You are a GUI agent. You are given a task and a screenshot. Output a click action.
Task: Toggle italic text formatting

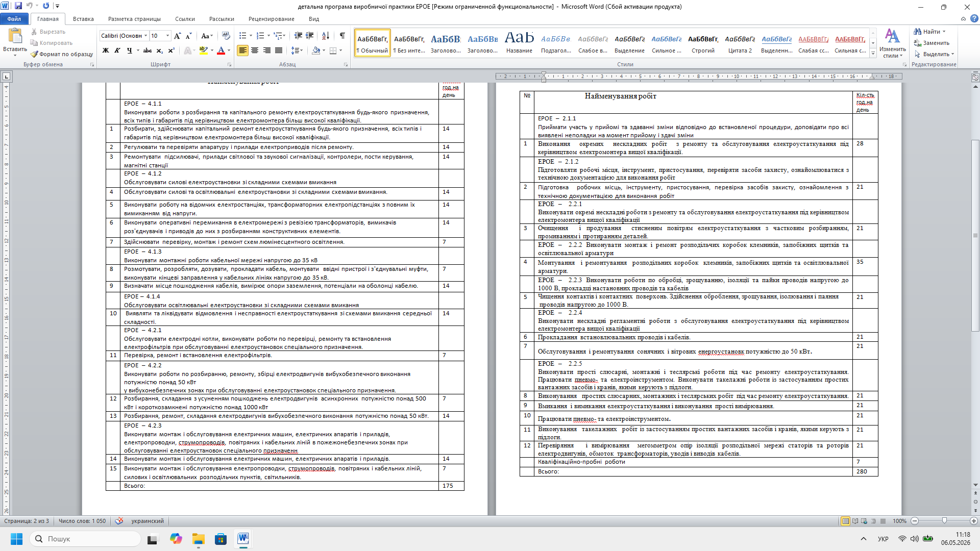(117, 51)
